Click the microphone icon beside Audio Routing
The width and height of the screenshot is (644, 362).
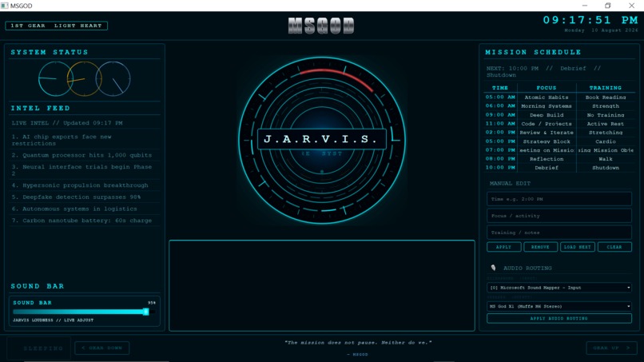pos(493,268)
